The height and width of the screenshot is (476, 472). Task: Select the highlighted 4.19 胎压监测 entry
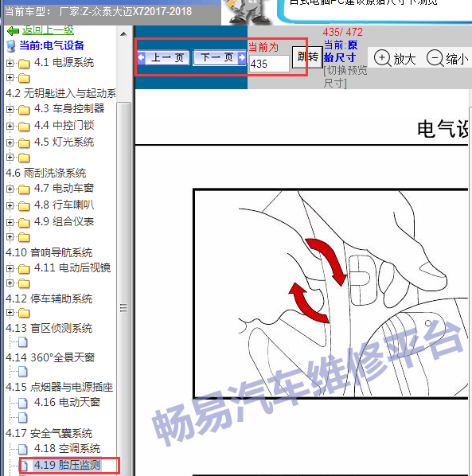point(67,466)
